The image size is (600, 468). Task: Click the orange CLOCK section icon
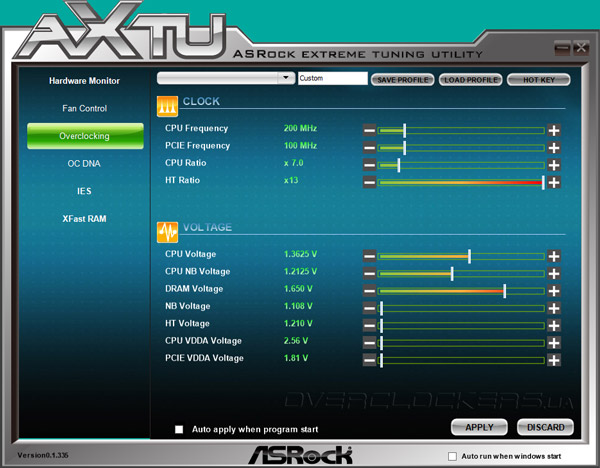[x=167, y=106]
